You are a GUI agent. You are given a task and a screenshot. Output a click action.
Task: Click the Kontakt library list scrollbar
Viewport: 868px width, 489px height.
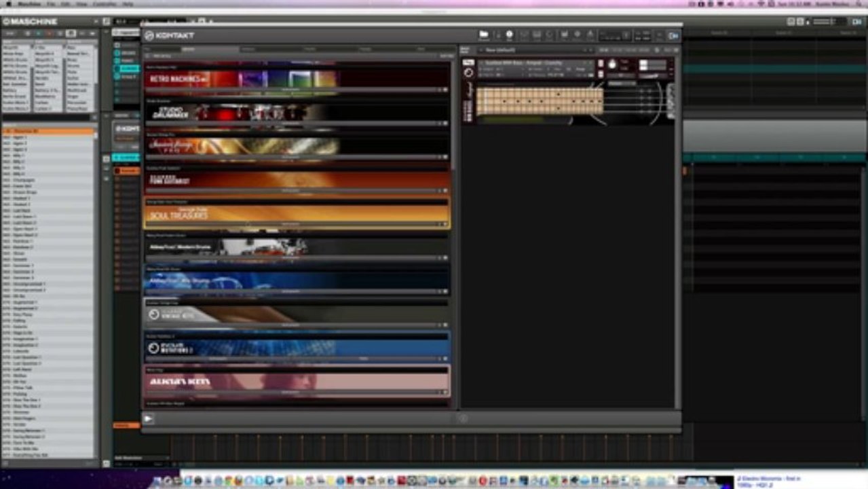click(453, 115)
